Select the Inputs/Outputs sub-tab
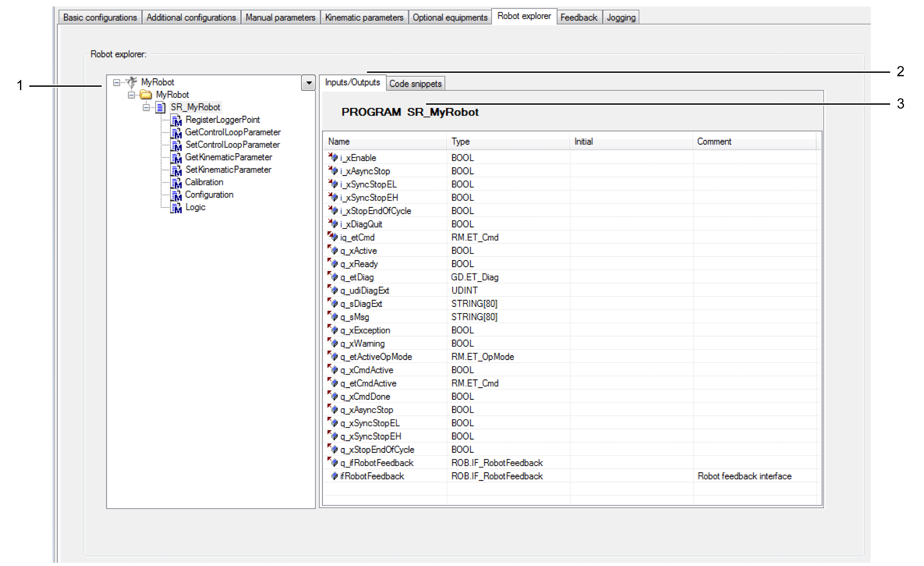924x566 pixels. pyautogui.click(x=352, y=82)
